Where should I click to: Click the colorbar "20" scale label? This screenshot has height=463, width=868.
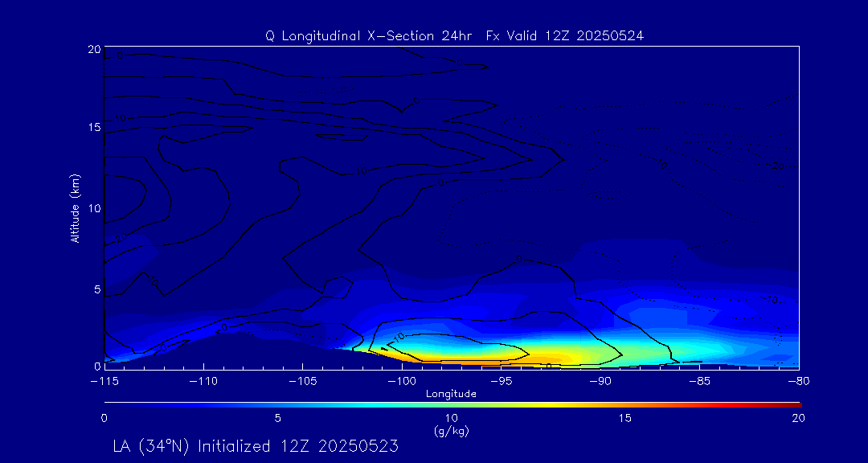[798, 419]
